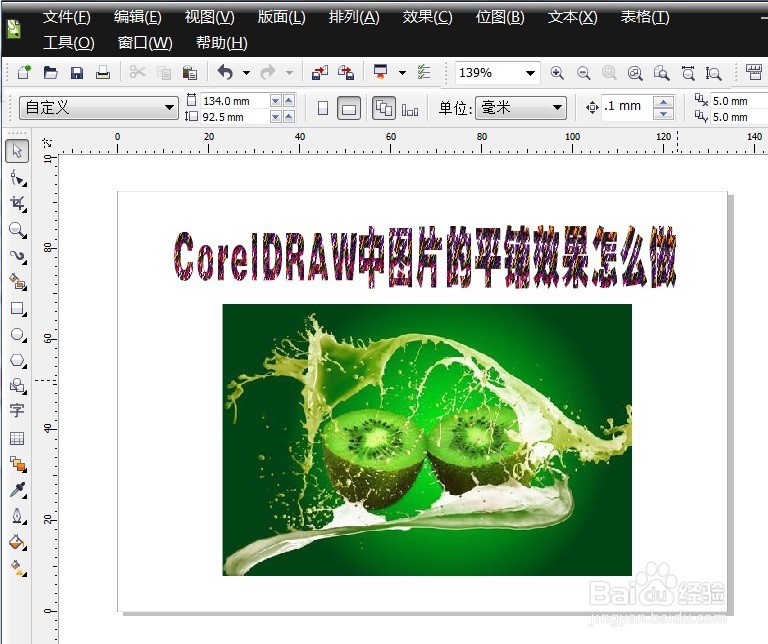Click the page width field 134.0 mm
The width and height of the screenshot is (768, 644).
point(235,101)
